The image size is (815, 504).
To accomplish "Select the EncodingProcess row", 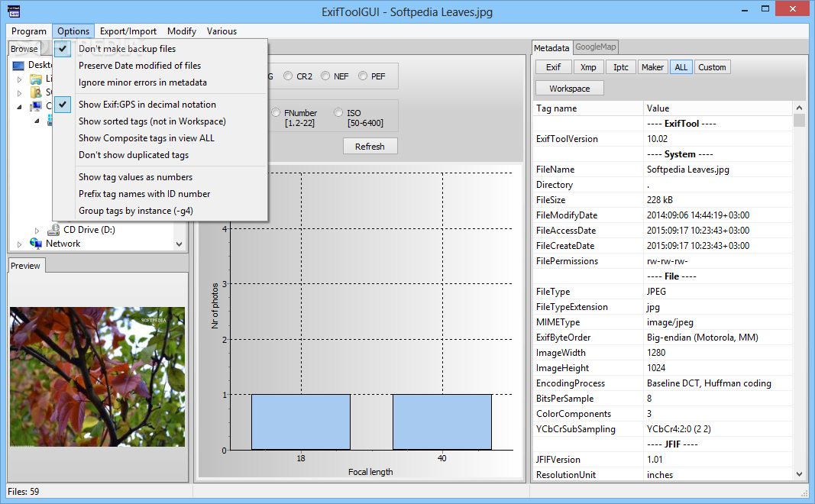I will click(663, 383).
